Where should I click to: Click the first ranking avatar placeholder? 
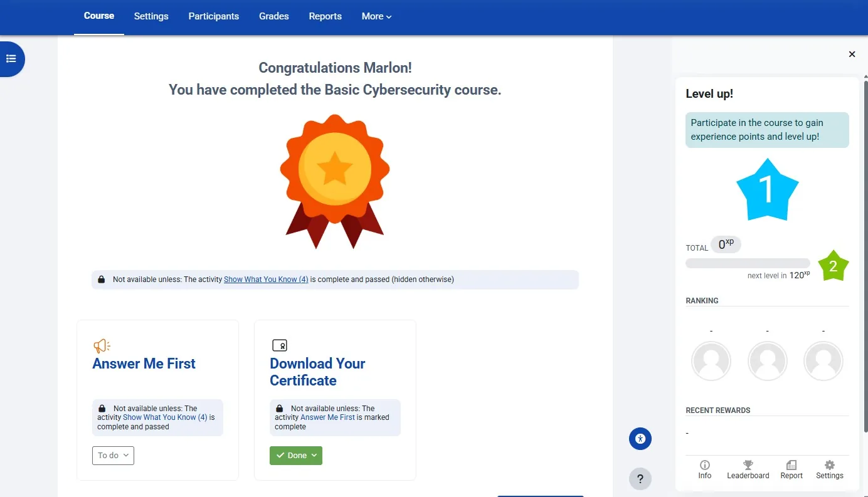pyautogui.click(x=711, y=361)
